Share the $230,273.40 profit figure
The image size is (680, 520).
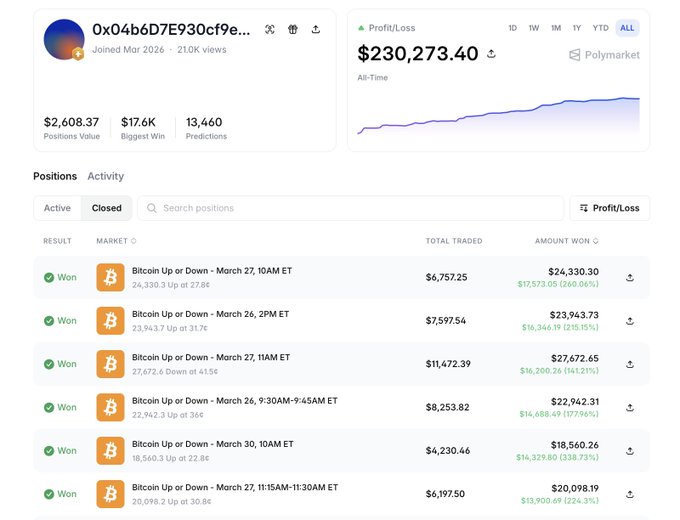click(x=491, y=54)
